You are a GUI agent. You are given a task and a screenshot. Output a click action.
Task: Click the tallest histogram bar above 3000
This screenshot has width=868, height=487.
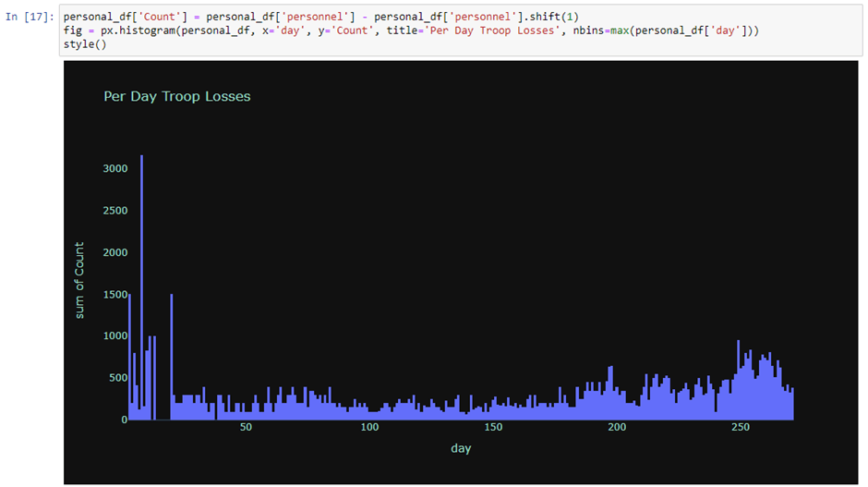click(141, 287)
